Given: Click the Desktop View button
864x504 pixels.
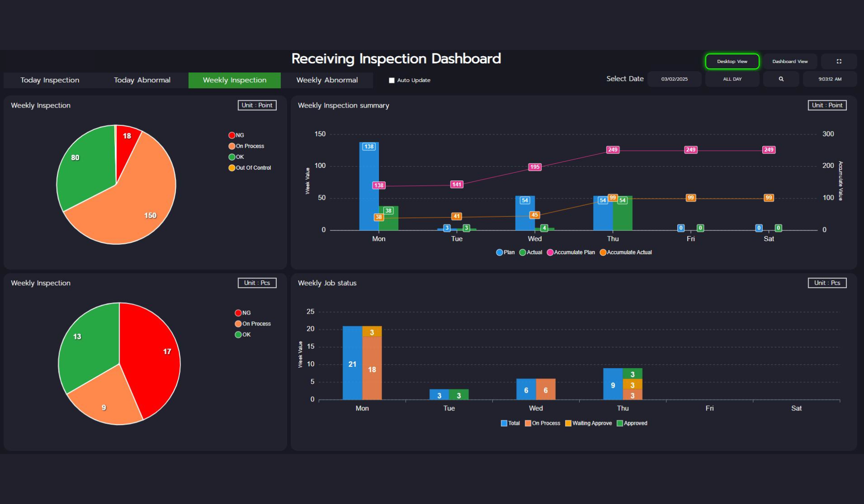Looking at the screenshot, I should [732, 61].
